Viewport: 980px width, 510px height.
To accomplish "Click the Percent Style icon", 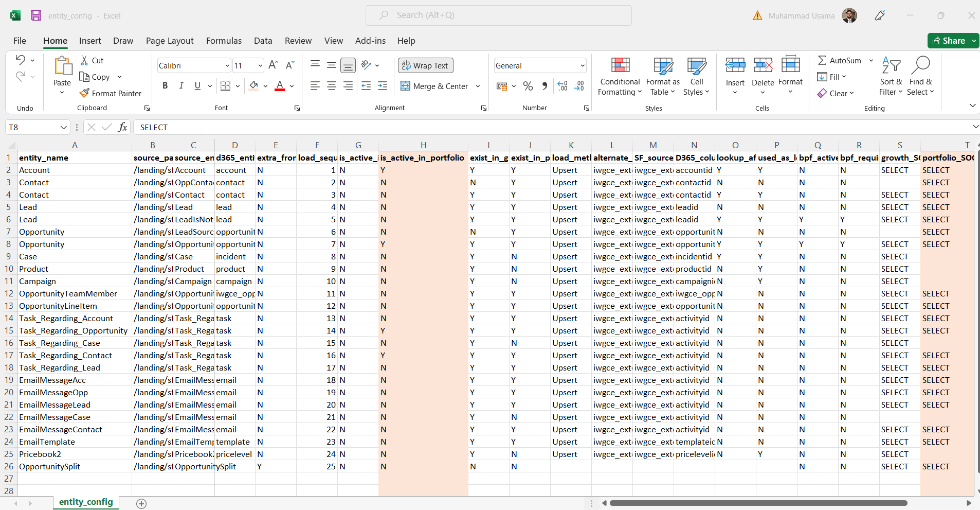I will [x=528, y=86].
